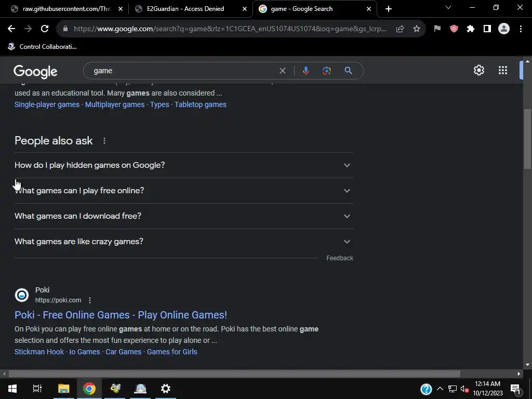The width and height of the screenshot is (532, 399).
Task: Open the red shield extension
Action: 454,29
